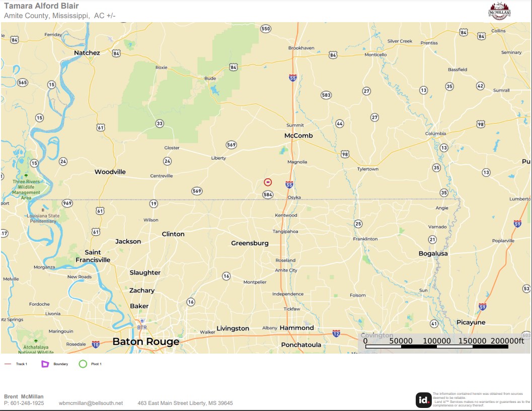Click the BTR airport icon
532x411 pixels.
point(142,320)
